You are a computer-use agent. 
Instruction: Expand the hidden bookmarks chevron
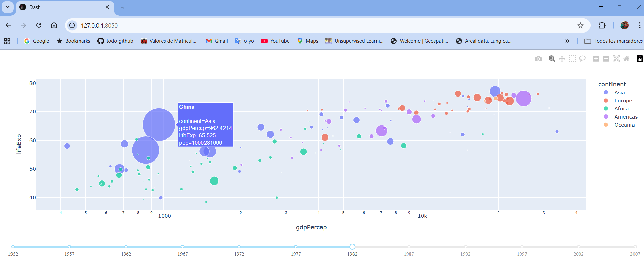pyautogui.click(x=567, y=41)
